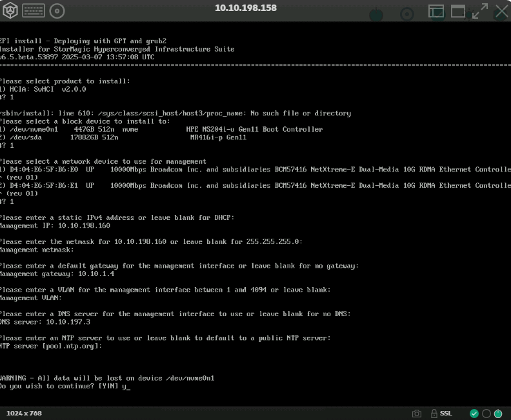Click the /dev/sda 17882GB device row
This screenshot has width=511, height=420.
pyautogui.click(x=123, y=137)
